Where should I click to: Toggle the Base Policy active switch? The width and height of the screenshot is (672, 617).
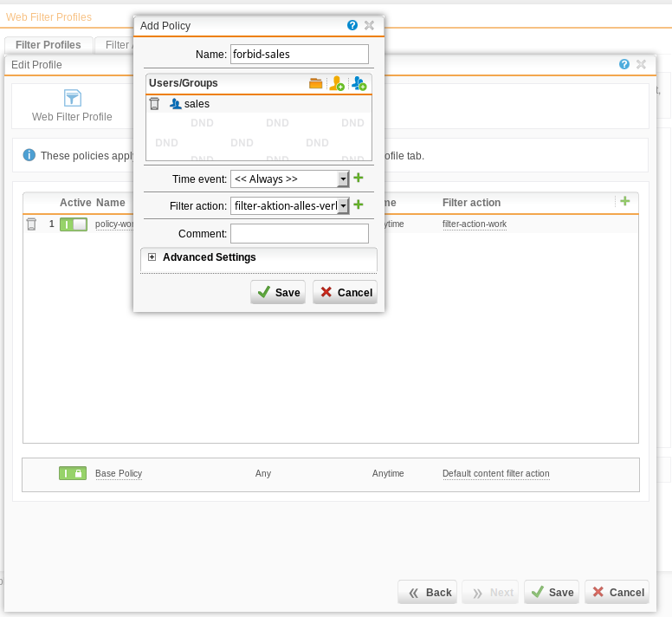point(73,473)
